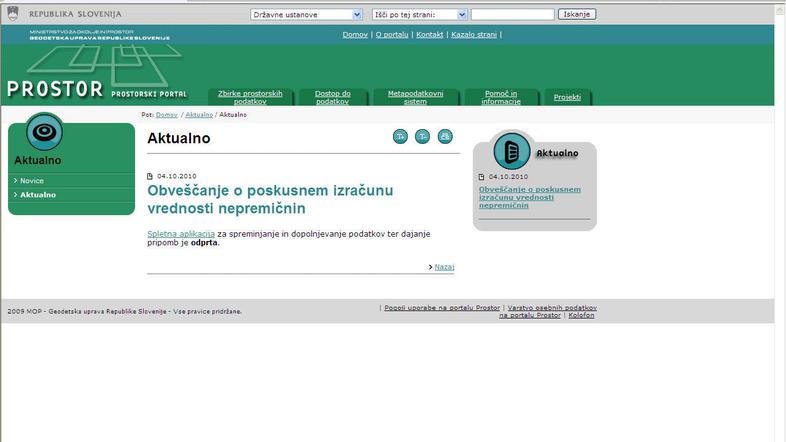Open Pogoji uporabe na portalu Prostor link
786x442 pixels.
point(442,308)
